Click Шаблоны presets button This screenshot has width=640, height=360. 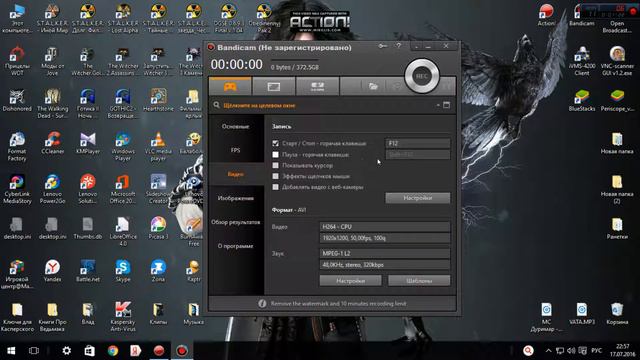pos(419,281)
